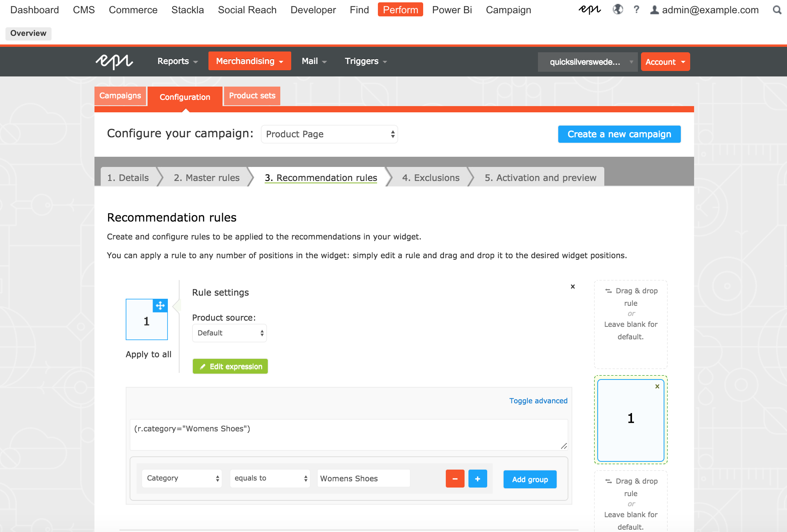Open the equals to operator dropdown
Image resolution: width=787 pixels, height=532 pixels.
pos(270,479)
